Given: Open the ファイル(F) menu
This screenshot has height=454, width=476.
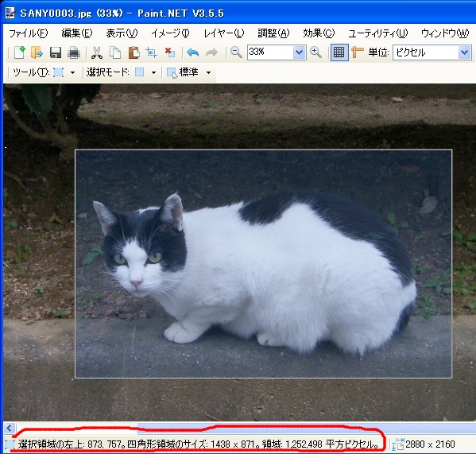Looking at the screenshot, I should 28,33.
